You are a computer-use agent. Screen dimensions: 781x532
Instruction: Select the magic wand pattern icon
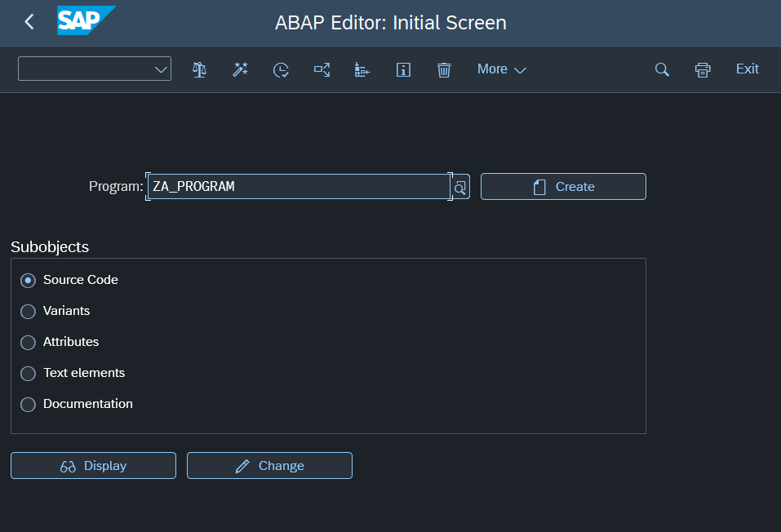pos(240,69)
